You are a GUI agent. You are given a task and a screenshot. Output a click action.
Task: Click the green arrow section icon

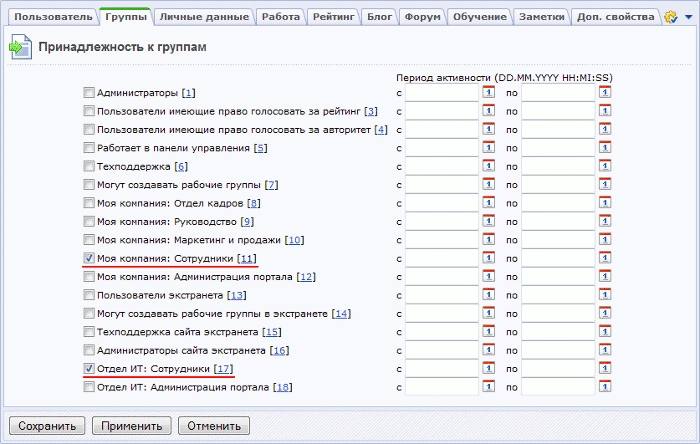(19, 46)
